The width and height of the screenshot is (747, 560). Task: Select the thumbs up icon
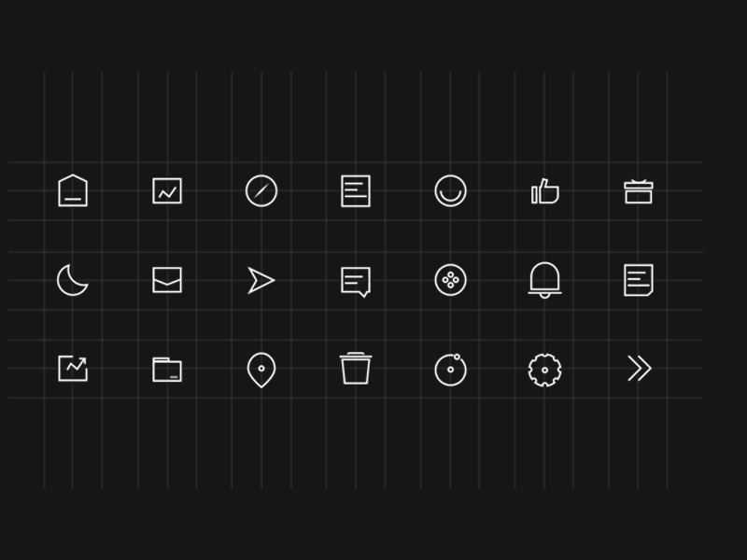pyautogui.click(x=545, y=191)
